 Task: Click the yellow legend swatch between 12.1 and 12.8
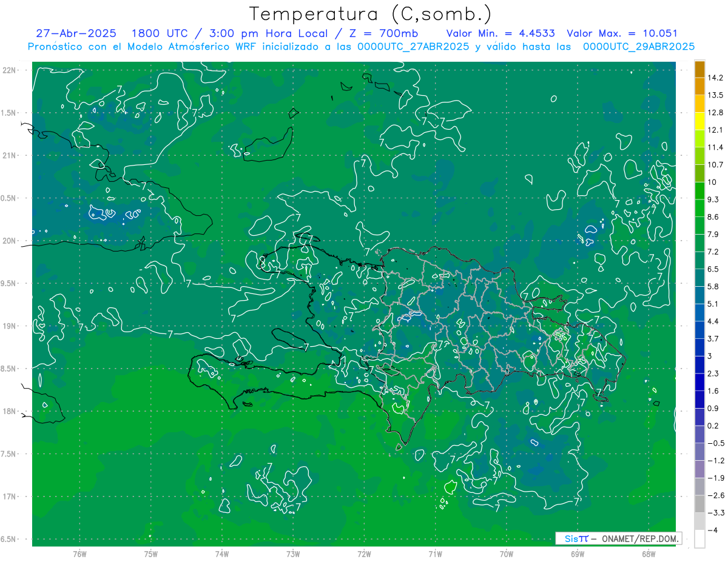coord(699,121)
